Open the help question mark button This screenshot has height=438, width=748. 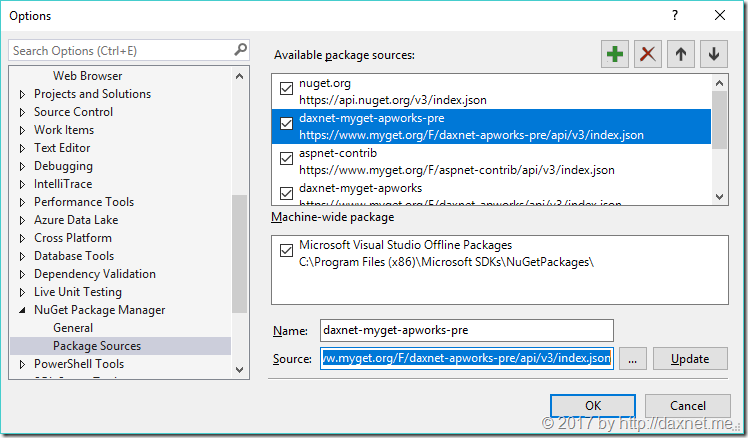coord(675,15)
